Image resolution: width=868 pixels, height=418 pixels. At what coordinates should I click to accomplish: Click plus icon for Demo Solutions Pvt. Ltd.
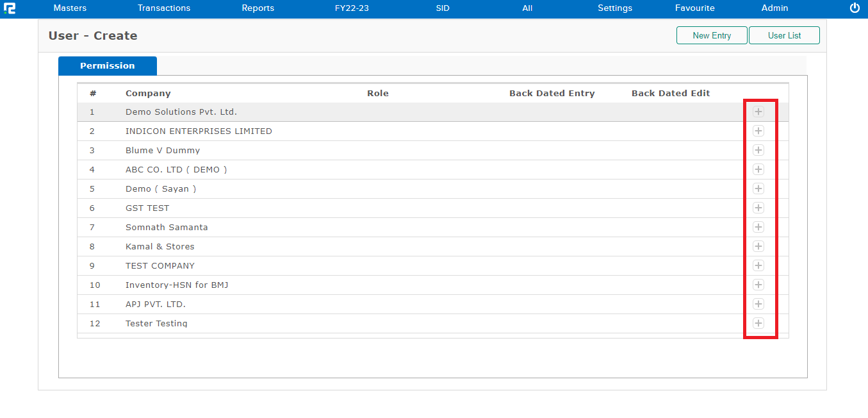[758, 112]
